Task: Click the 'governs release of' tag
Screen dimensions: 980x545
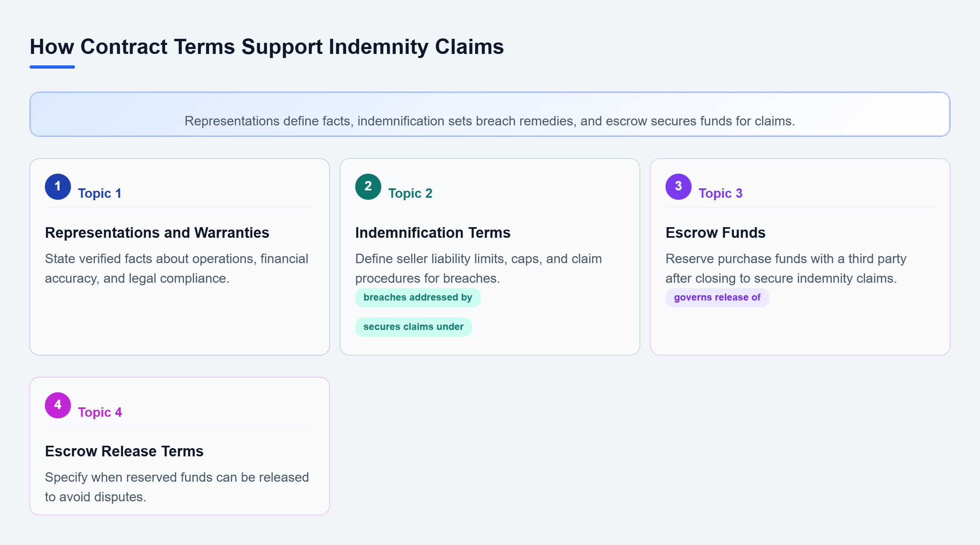Action: [x=717, y=297]
